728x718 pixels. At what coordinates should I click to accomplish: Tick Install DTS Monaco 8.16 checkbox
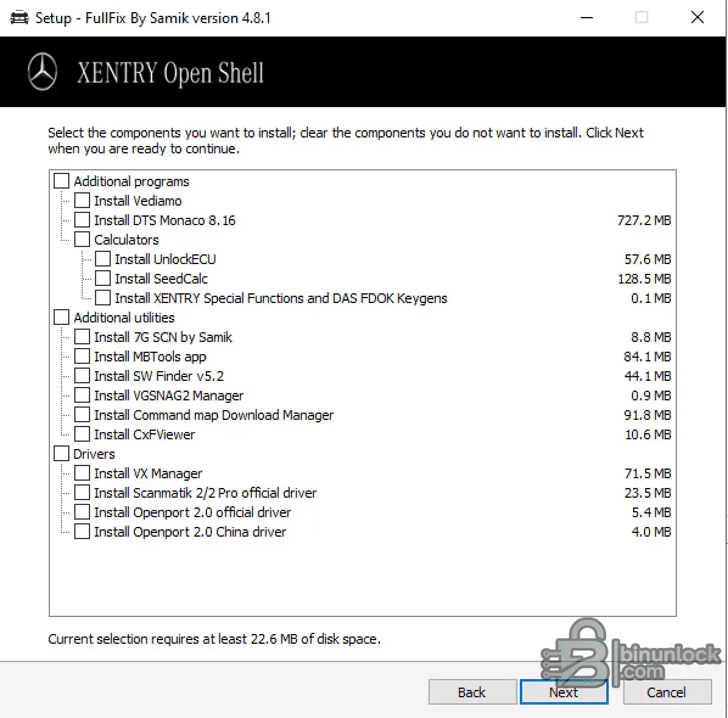point(82,220)
